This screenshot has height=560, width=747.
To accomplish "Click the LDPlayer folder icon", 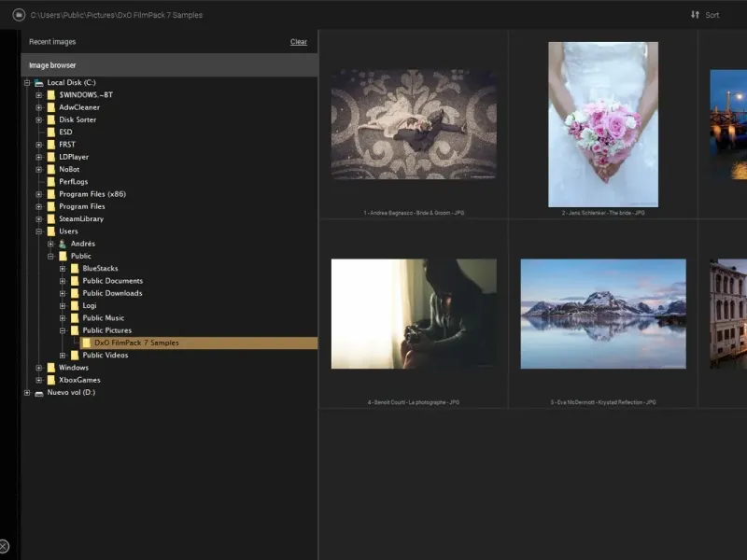I will click(51, 157).
